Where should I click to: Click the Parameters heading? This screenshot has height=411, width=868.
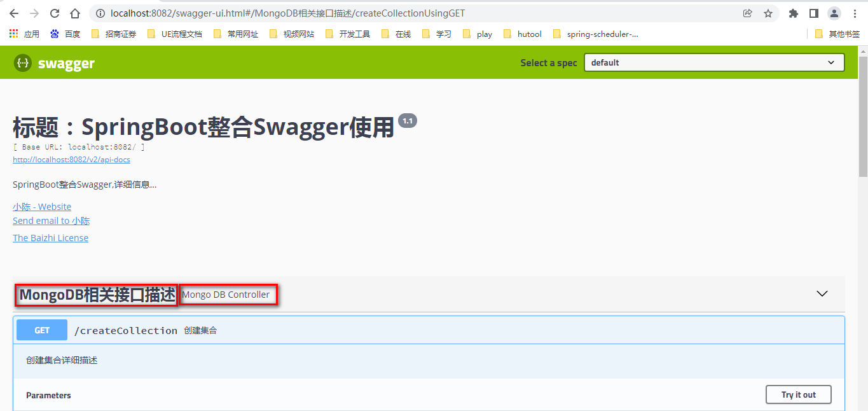tap(48, 395)
